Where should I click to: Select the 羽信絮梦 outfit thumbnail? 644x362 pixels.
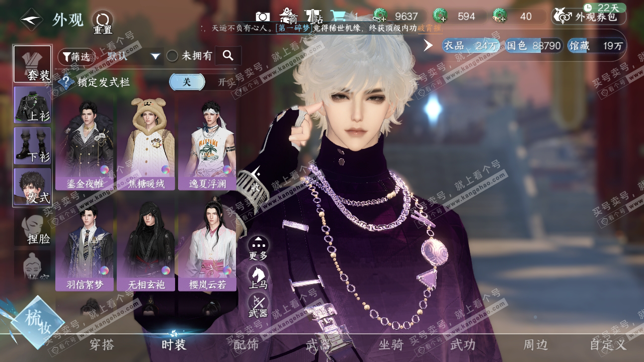pyautogui.click(x=85, y=245)
